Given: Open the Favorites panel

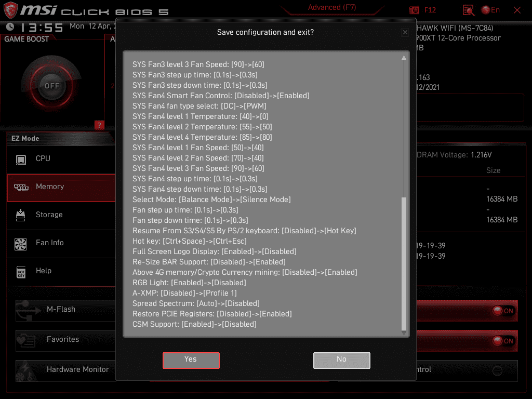Looking at the screenshot, I should pos(65,340).
